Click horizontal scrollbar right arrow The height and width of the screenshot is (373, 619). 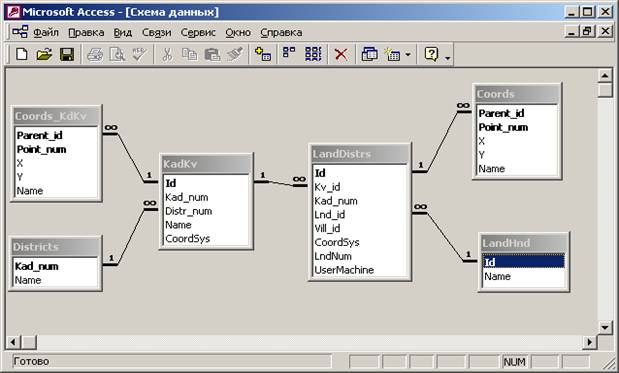coord(590,342)
